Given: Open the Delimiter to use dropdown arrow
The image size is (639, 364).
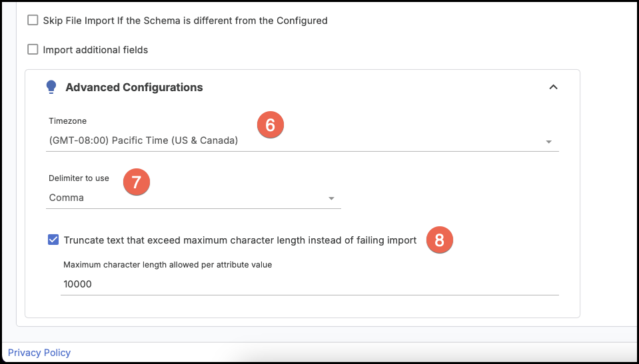Looking at the screenshot, I should 331,199.
